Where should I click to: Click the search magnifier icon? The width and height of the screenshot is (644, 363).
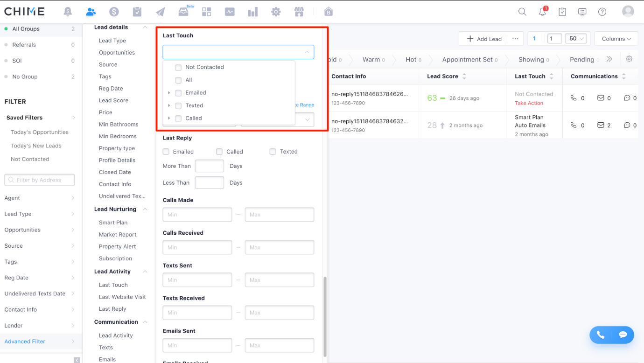point(522,12)
